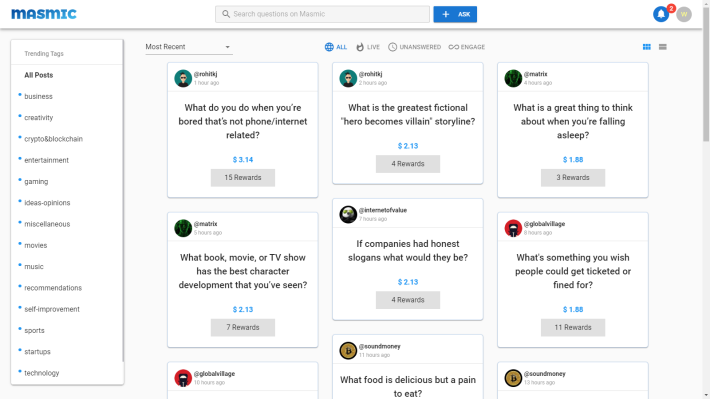Select the technology tag
The image size is (710, 399).
pos(42,373)
